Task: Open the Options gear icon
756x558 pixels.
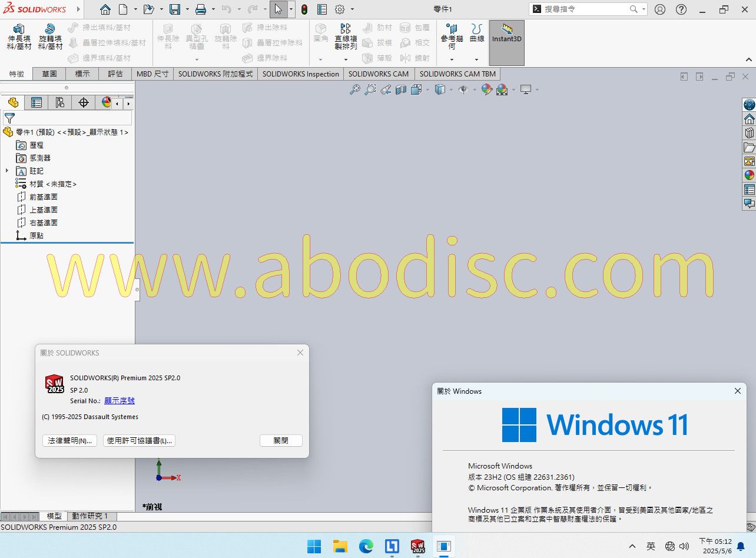Action: (x=340, y=9)
